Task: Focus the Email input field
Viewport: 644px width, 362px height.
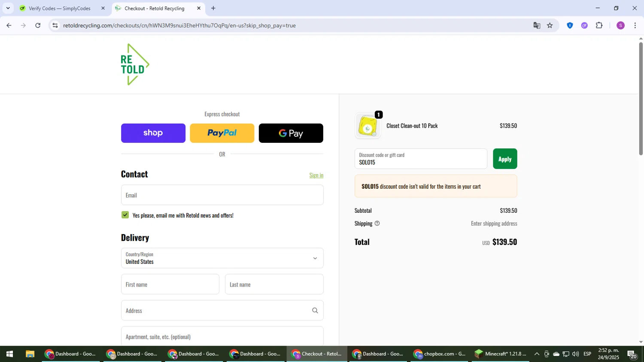Action: [222, 195]
